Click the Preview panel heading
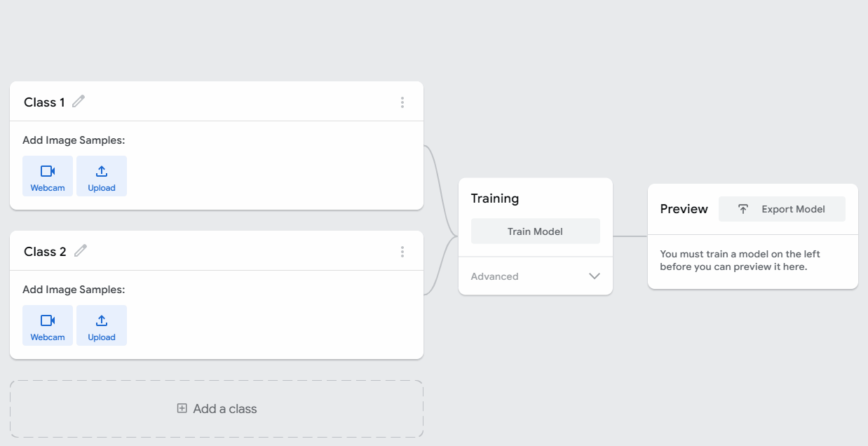 point(684,209)
